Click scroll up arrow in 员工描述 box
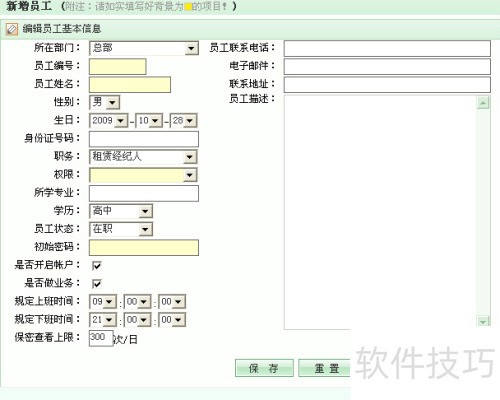 click(483, 103)
